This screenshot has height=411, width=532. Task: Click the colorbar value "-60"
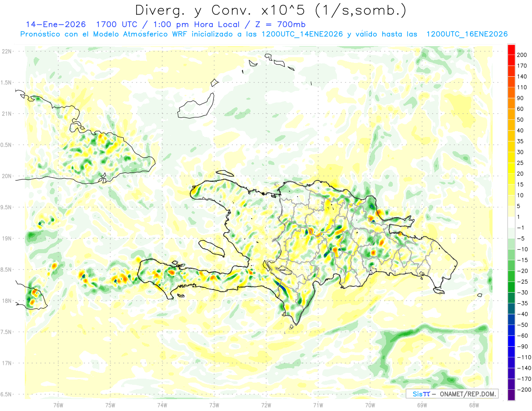[522, 336]
